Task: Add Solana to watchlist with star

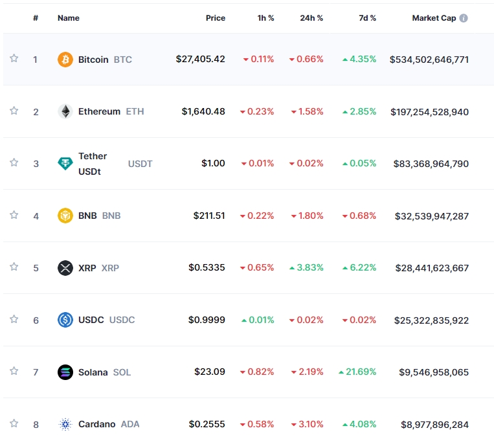Action: [x=14, y=371]
